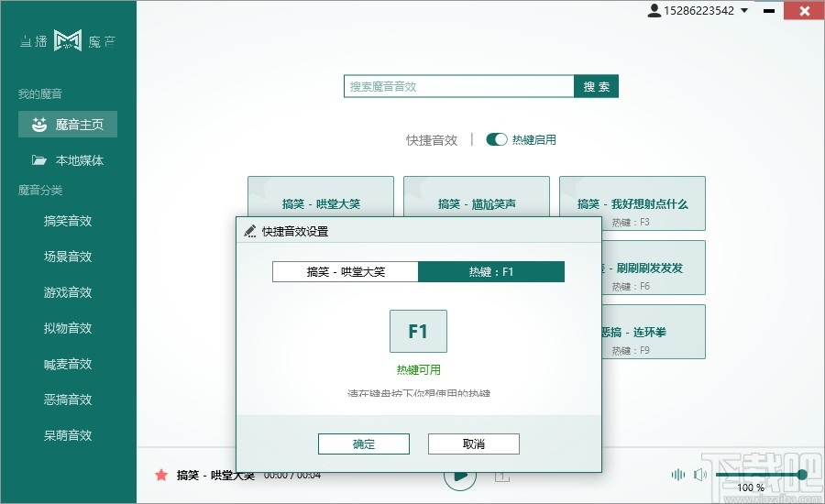The width and height of the screenshot is (825, 504).
Task: Click the 热键可用 status text
Action: tap(418, 370)
